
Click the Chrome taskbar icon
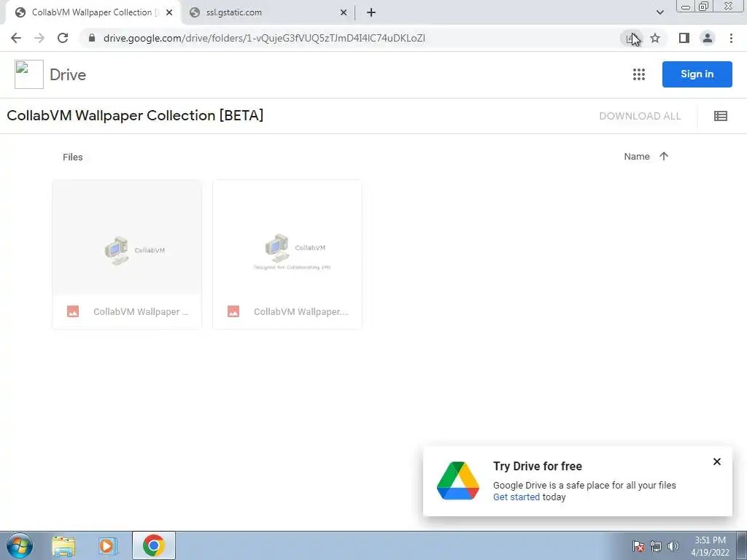point(153,545)
